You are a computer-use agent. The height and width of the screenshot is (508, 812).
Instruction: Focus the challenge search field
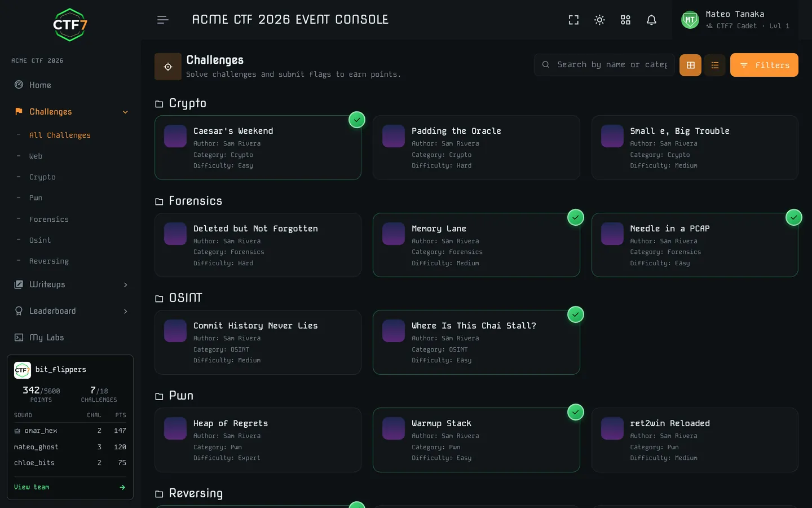pos(604,65)
